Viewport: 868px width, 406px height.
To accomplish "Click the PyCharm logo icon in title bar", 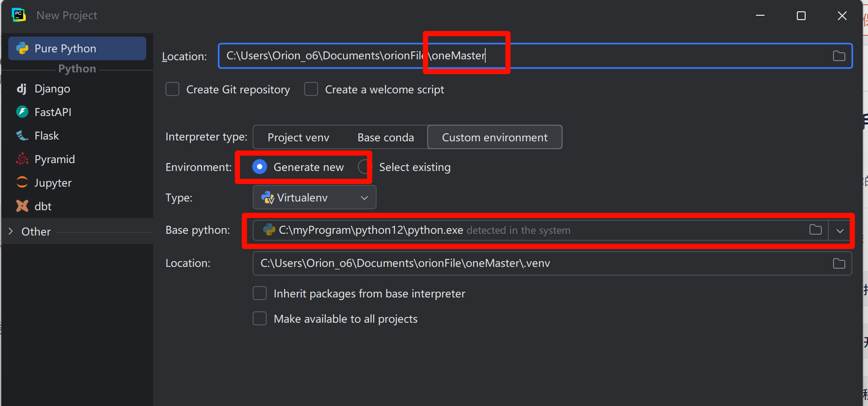I will click(19, 15).
